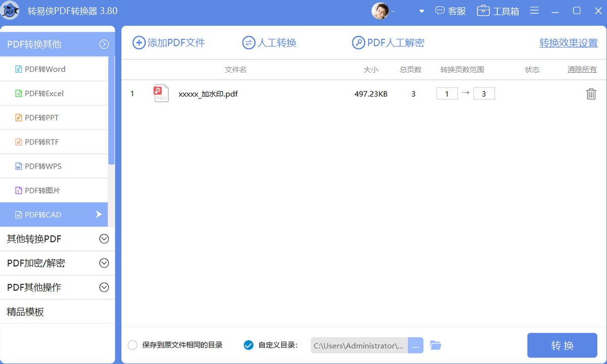Open 客服 customer service chat

pos(451,11)
